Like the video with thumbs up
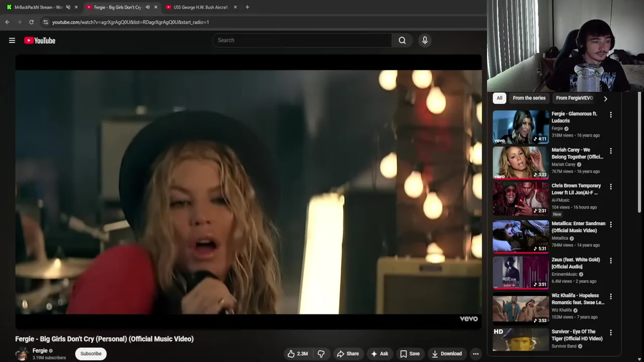The width and height of the screenshot is (644, 362). tap(297, 353)
